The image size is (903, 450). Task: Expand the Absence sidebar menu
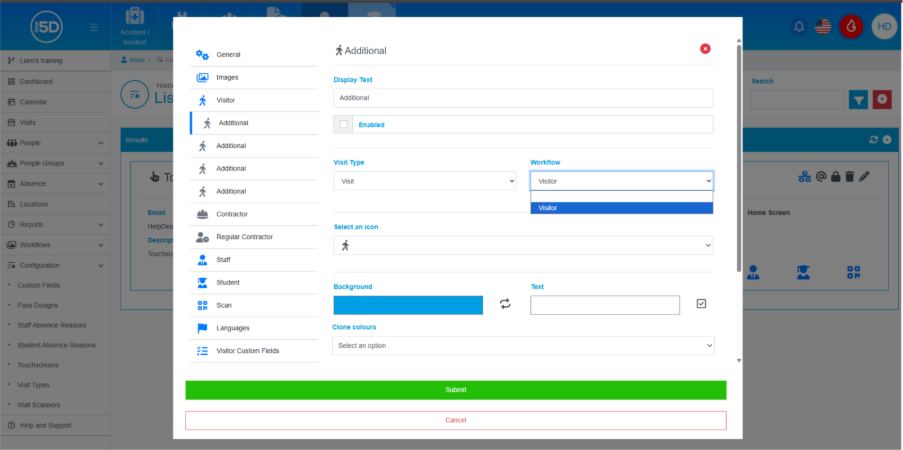click(55, 184)
